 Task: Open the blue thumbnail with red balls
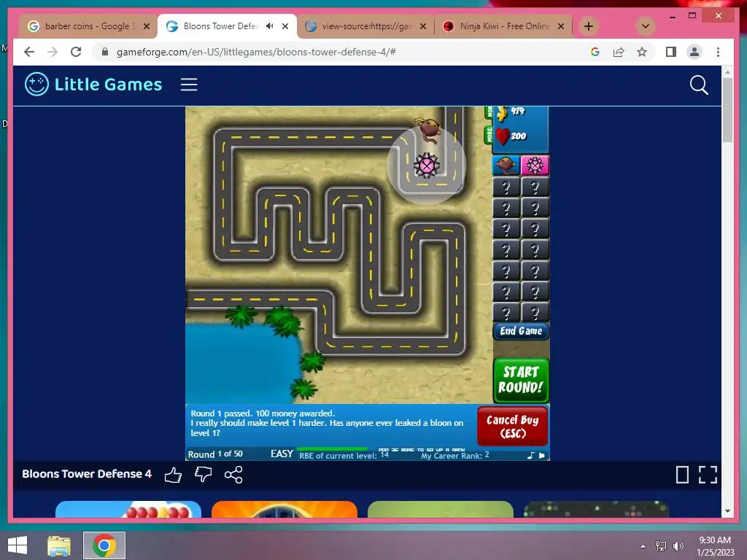pyautogui.click(x=128, y=509)
